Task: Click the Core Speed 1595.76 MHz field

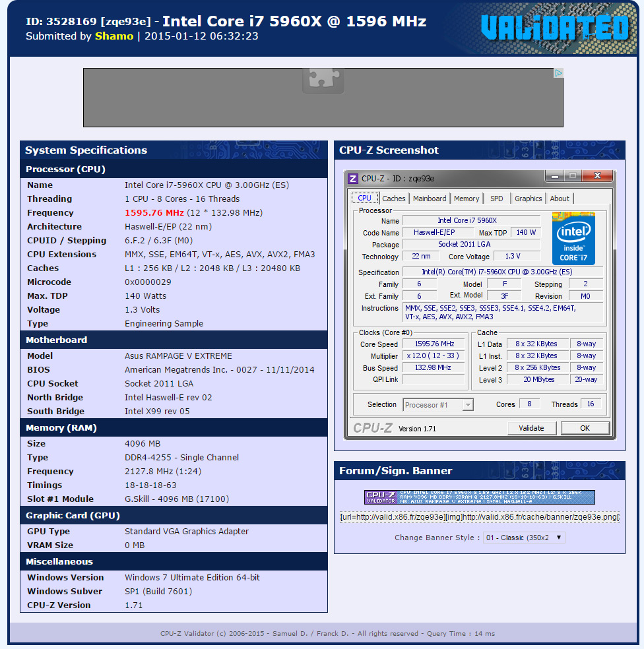Action: (434, 344)
